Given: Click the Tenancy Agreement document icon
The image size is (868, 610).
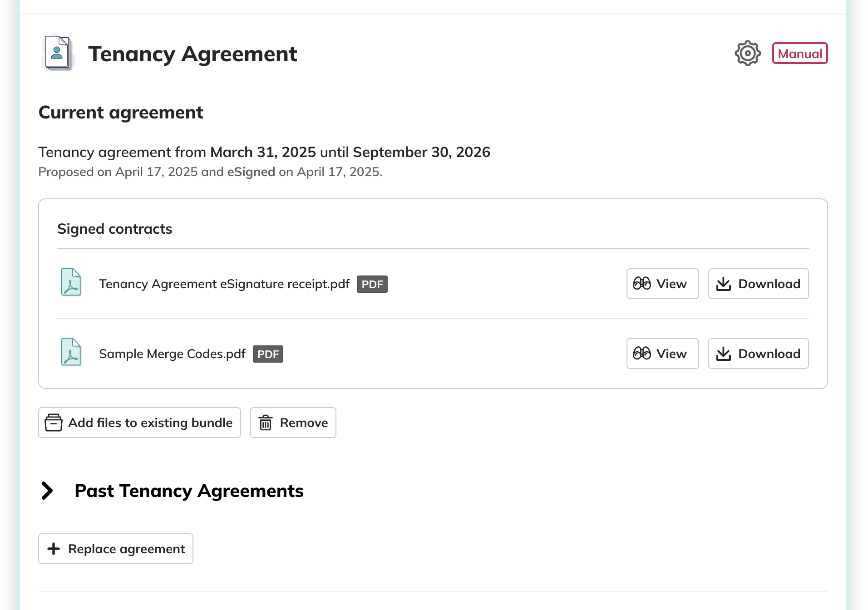Looking at the screenshot, I should [x=58, y=54].
